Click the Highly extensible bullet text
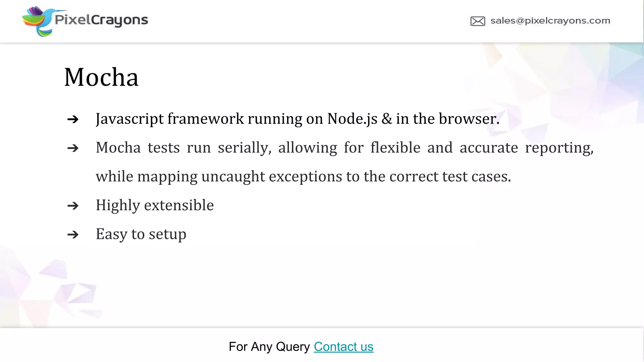 (155, 206)
